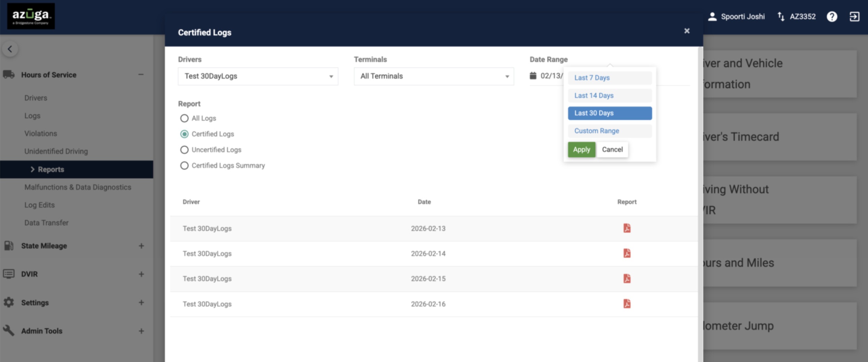Click the green Apply button

click(582, 149)
